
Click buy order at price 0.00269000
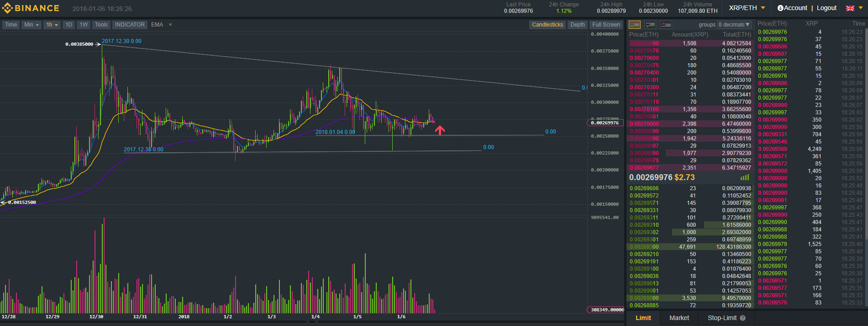(x=690, y=298)
